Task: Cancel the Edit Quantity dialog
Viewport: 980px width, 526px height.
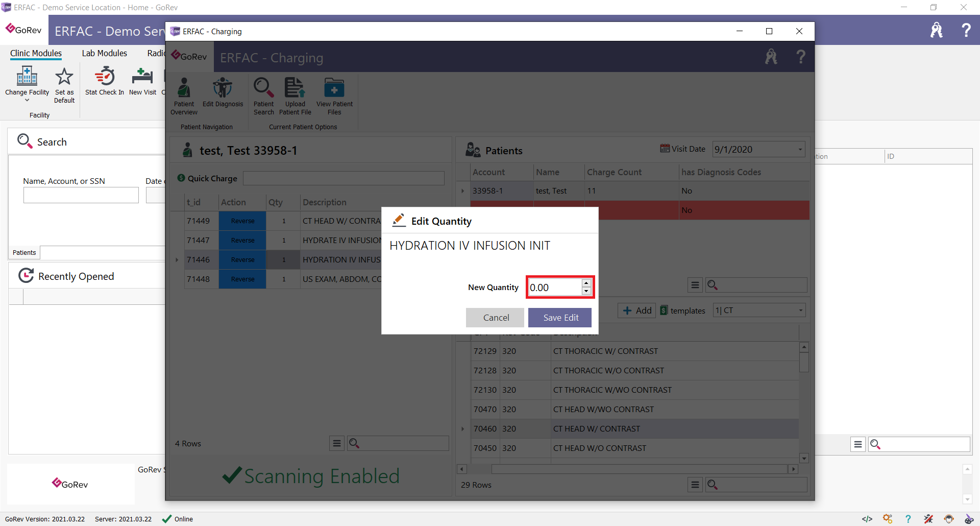Action: pos(496,318)
